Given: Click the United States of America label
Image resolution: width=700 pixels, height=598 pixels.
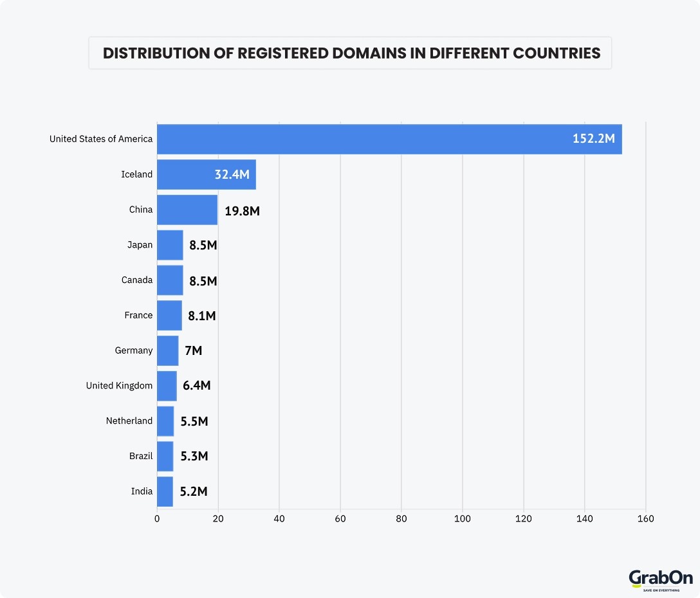Looking at the screenshot, I should click(x=101, y=139).
